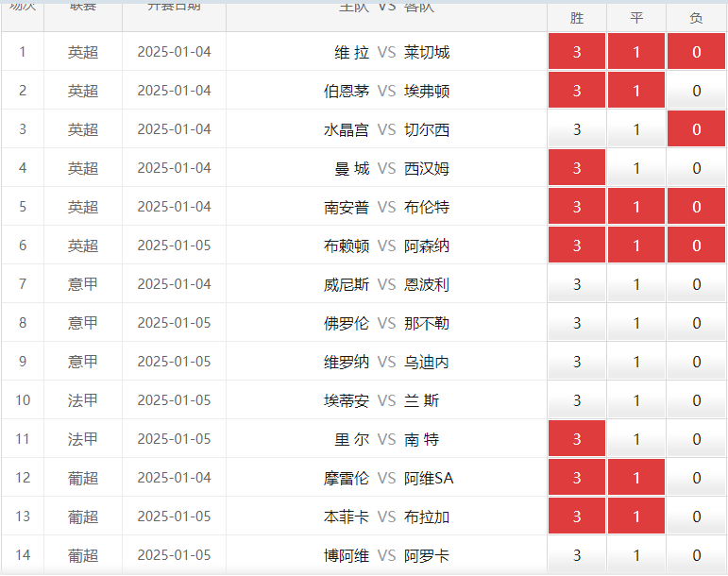This screenshot has width=728, height=576.
Task: Select win (3) for 埃蒂安 VS 兰斯
Action: [x=577, y=400]
